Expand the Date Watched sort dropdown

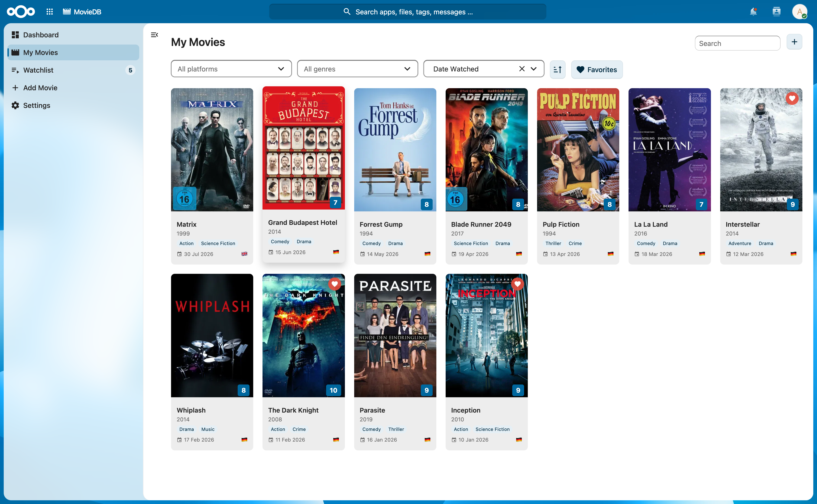(533, 69)
